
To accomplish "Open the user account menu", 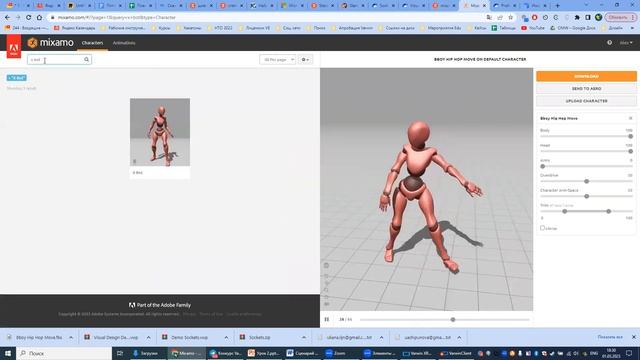I will click(x=626, y=42).
